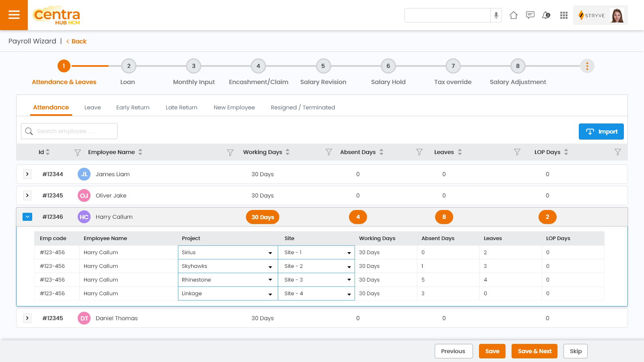Go to the home dashboard icon

tap(514, 15)
